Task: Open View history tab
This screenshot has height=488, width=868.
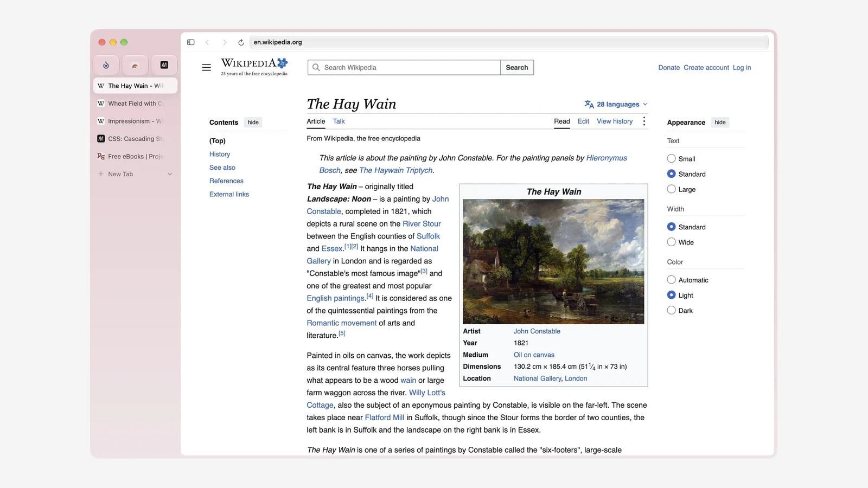Action: point(615,121)
